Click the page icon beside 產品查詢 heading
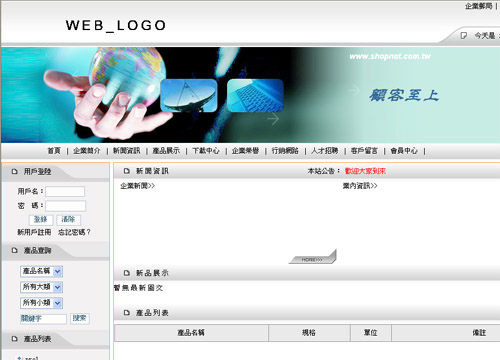This screenshot has width=500, height=360. [14, 250]
